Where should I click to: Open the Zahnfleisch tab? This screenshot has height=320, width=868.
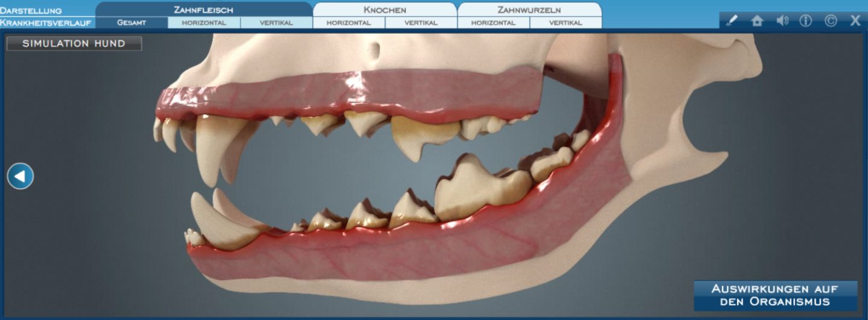(x=203, y=10)
